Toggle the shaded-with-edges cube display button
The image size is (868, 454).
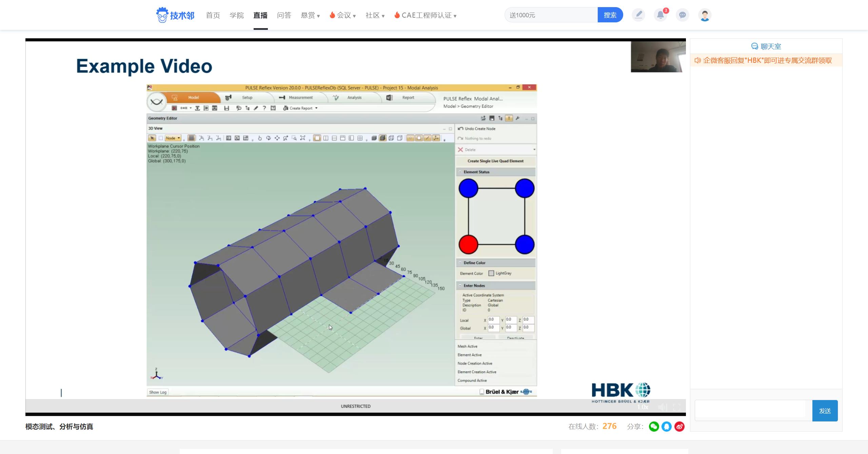pos(383,138)
